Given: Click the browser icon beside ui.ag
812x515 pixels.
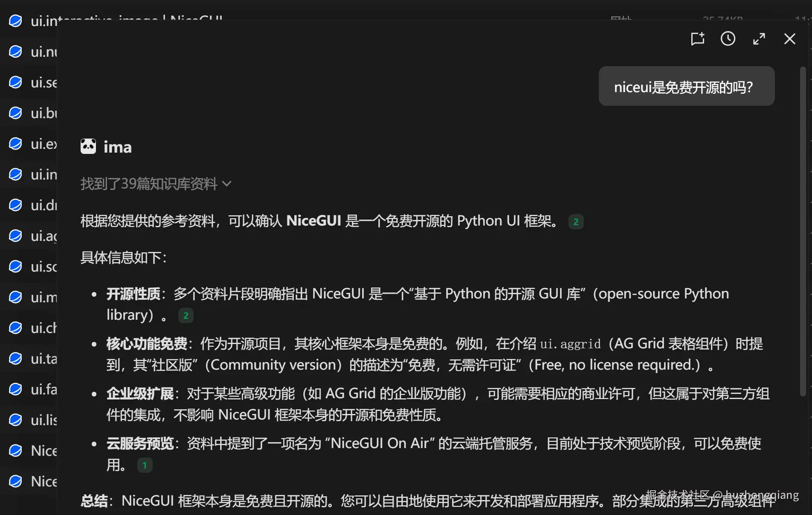Looking at the screenshot, I should click(15, 236).
